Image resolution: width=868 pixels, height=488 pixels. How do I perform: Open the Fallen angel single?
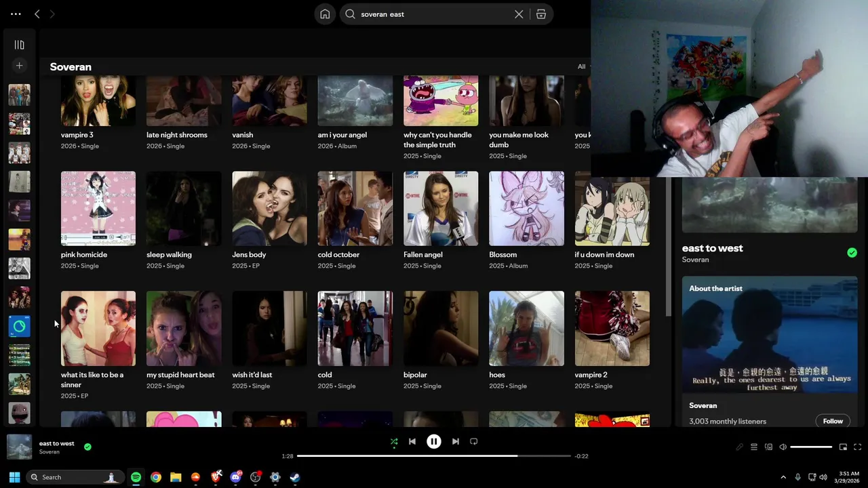441,220
